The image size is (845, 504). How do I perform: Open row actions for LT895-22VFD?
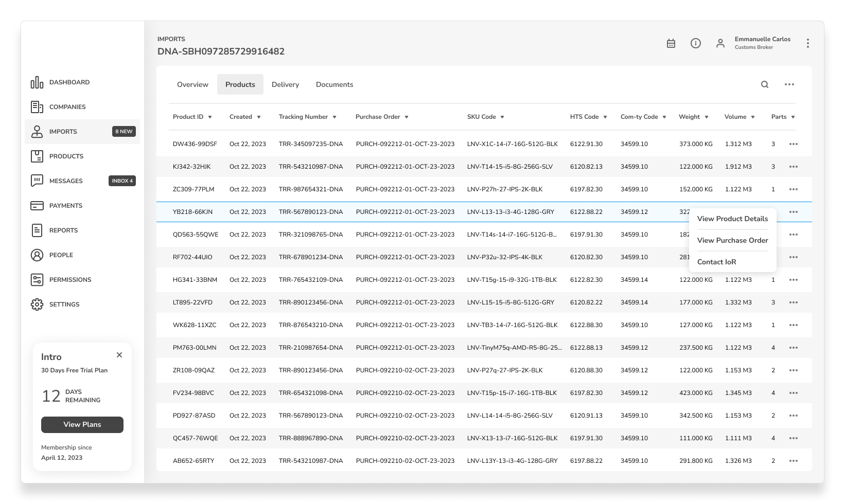[794, 302]
